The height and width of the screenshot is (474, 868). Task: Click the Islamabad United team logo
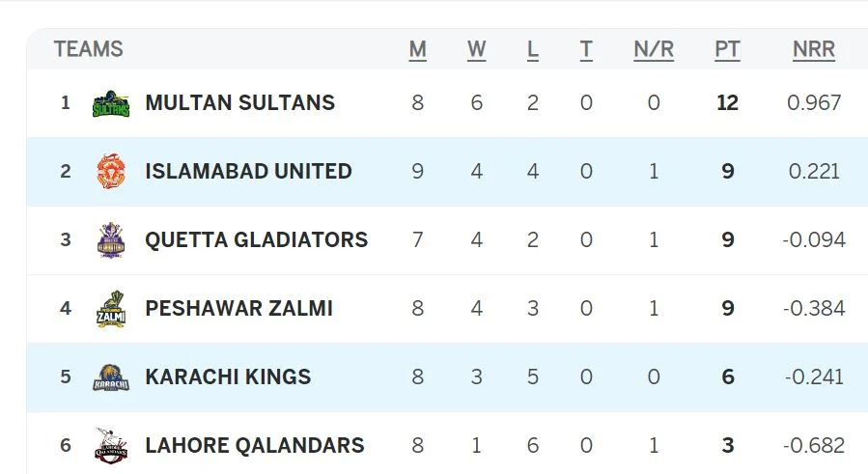pyautogui.click(x=111, y=172)
